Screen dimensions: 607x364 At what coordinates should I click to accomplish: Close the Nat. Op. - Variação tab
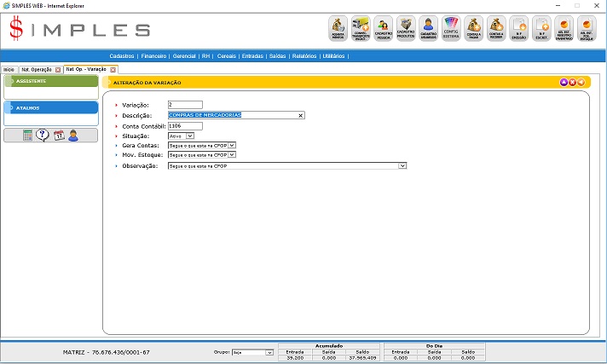click(113, 69)
